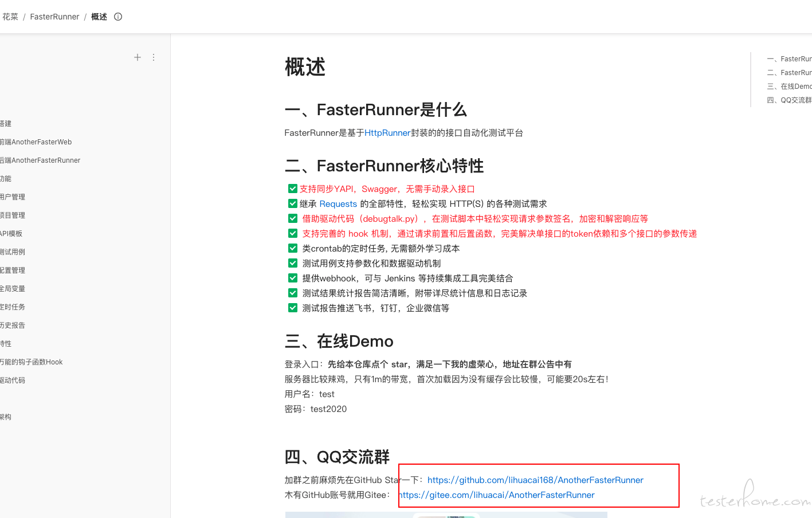Open 后端AnotherFasterRunner in sidebar

point(40,160)
